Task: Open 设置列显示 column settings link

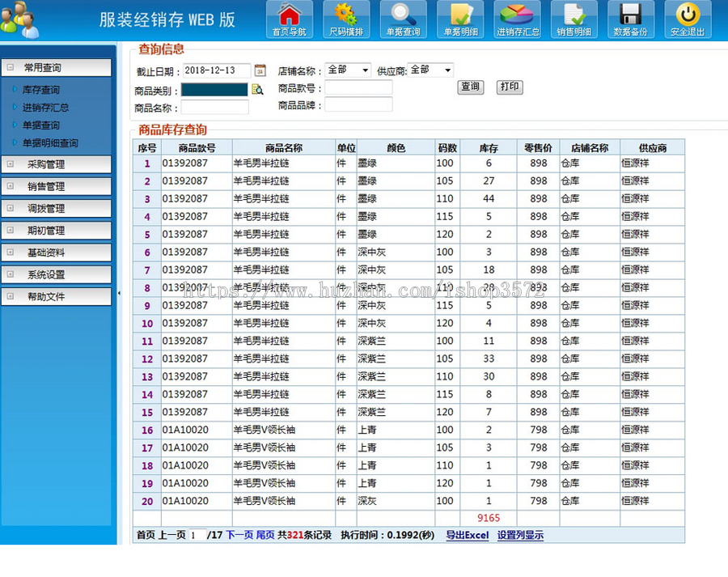Action: click(x=521, y=536)
